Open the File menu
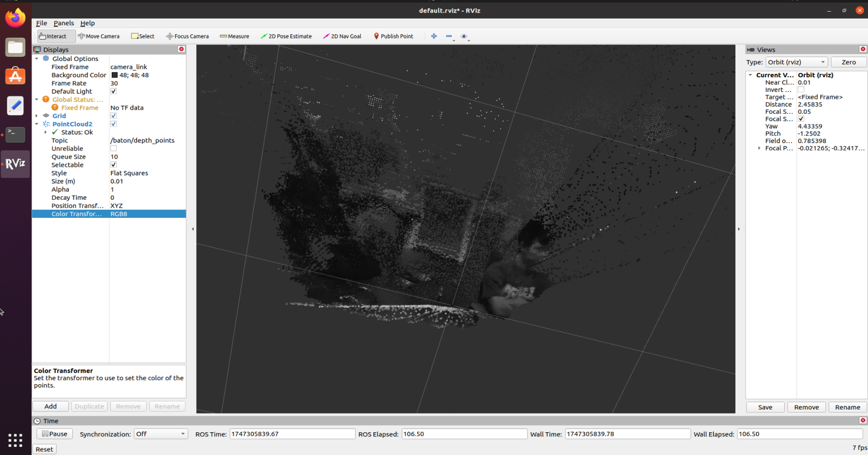The height and width of the screenshot is (455, 868). [x=41, y=23]
